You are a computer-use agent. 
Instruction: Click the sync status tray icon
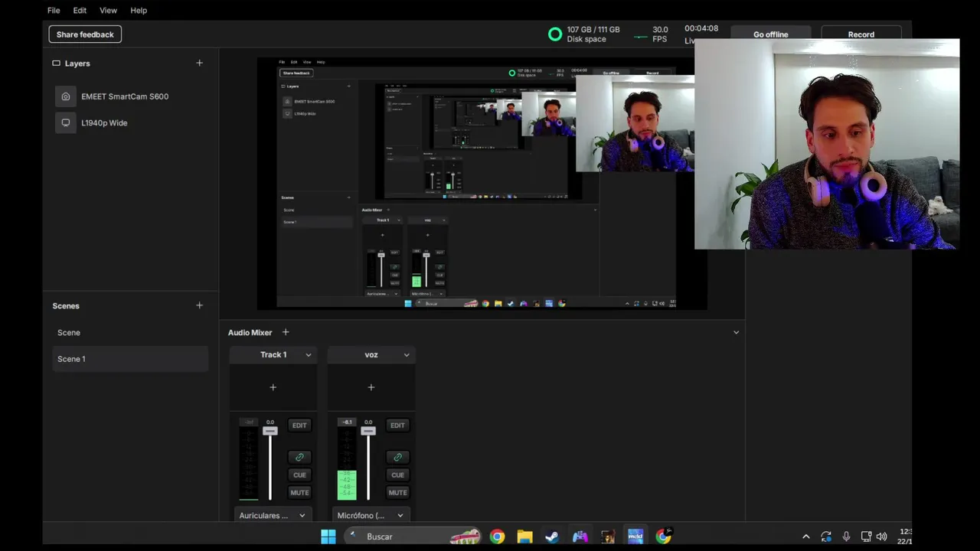[826, 536]
